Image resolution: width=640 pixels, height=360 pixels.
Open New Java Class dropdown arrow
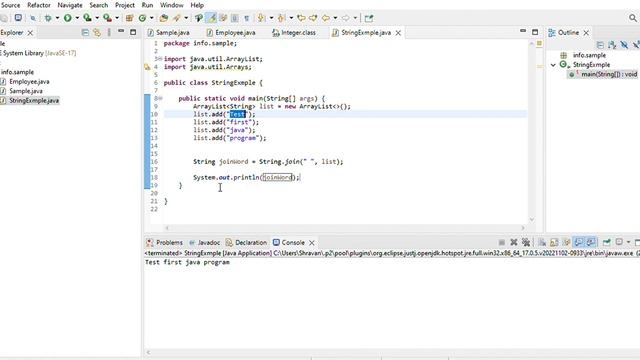(151, 18)
